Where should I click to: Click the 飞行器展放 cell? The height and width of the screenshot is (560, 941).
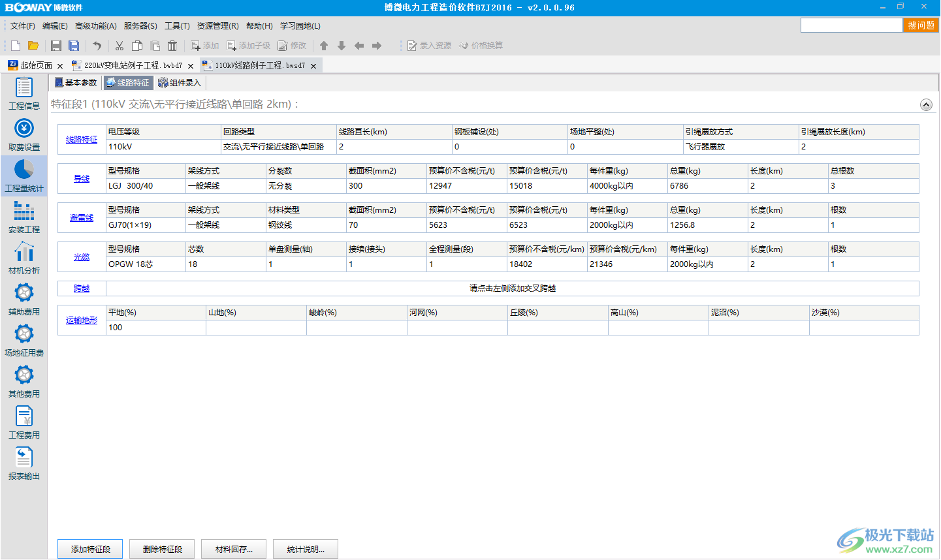pyautogui.click(x=741, y=147)
